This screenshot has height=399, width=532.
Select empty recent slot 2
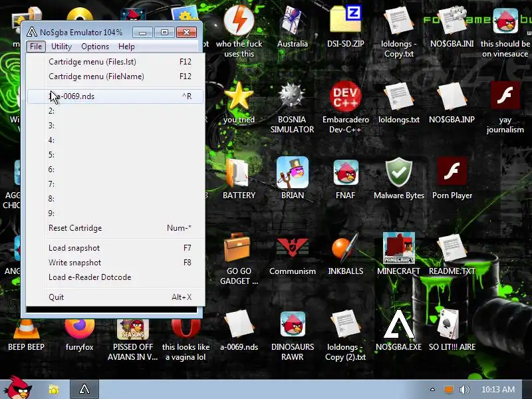[x=115, y=111]
